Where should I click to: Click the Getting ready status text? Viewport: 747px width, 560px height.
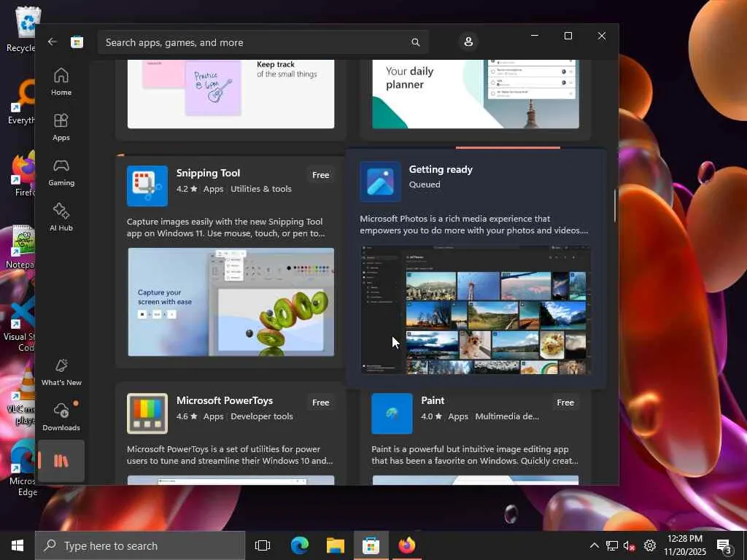[441, 169]
